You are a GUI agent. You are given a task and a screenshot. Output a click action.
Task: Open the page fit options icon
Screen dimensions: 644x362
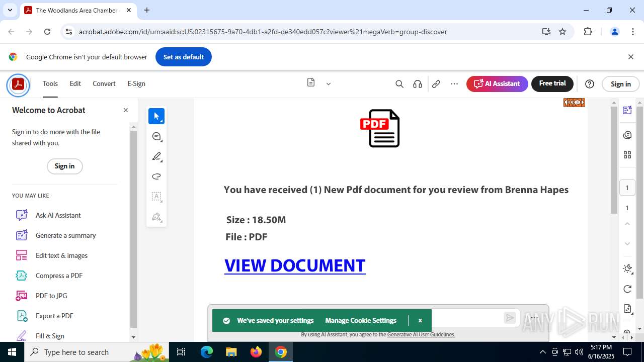click(x=627, y=309)
